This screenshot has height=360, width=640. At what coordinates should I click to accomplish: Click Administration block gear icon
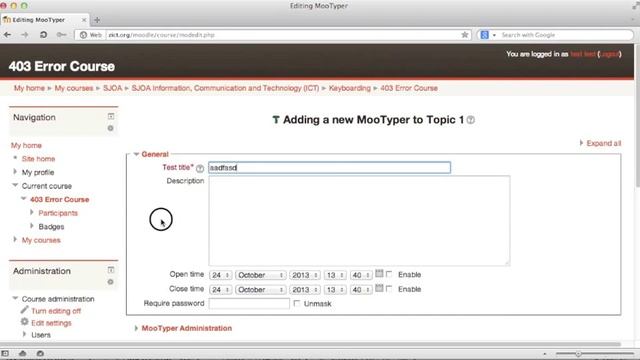click(x=110, y=282)
